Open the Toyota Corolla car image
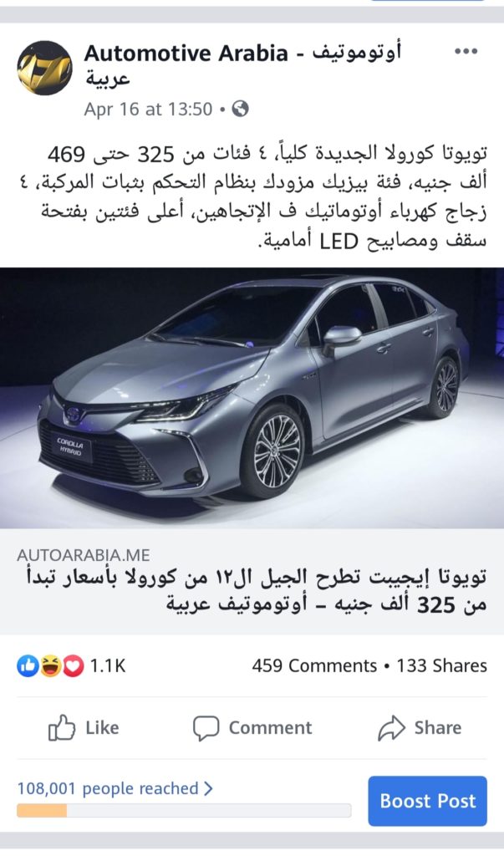 click(x=252, y=398)
